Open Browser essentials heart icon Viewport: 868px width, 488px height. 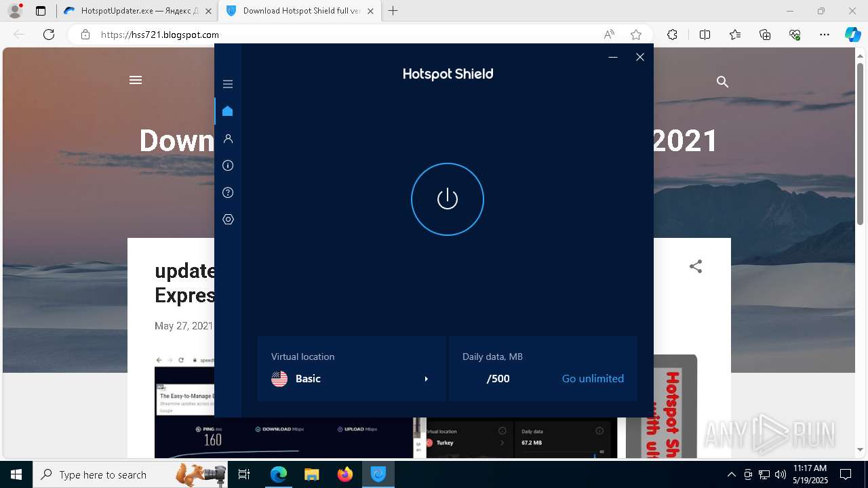click(x=795, y=35)
